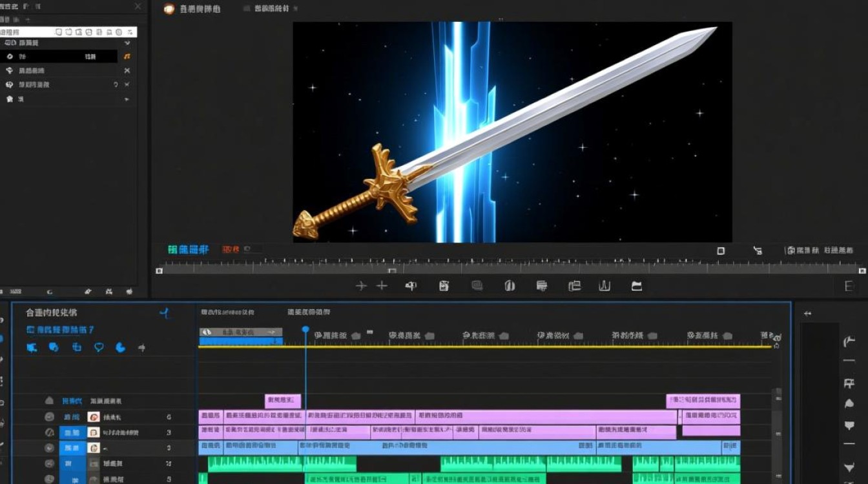868x484 pixels.
Task: Click the timeline's vertical scrollbar right of the clips
Action: (x=778, y=436)
